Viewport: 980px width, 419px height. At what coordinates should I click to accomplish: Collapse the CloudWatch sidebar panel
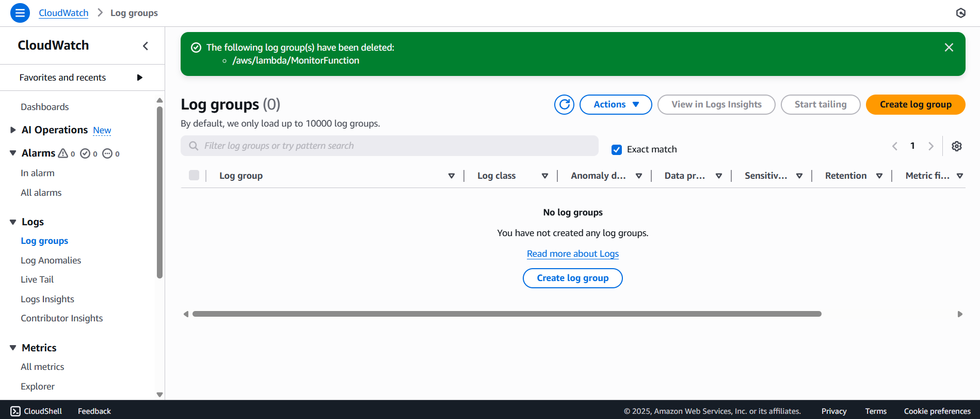pos(146,46)
